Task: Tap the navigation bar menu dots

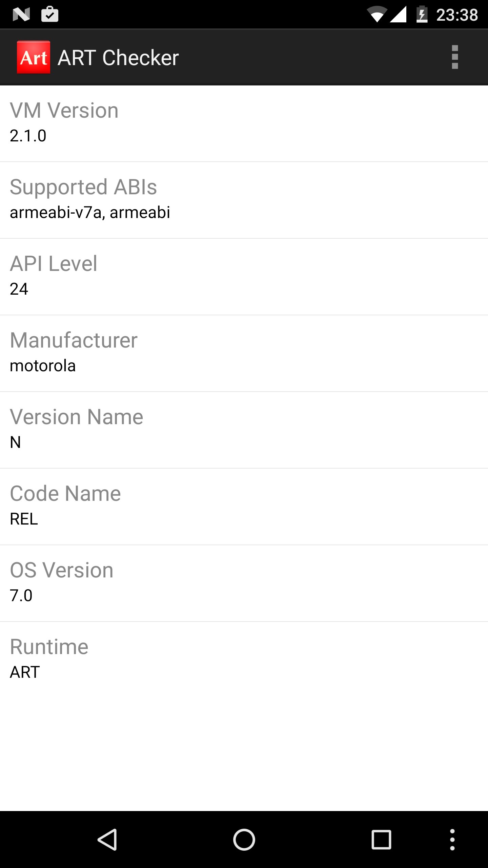Action: tap(452, 840)
